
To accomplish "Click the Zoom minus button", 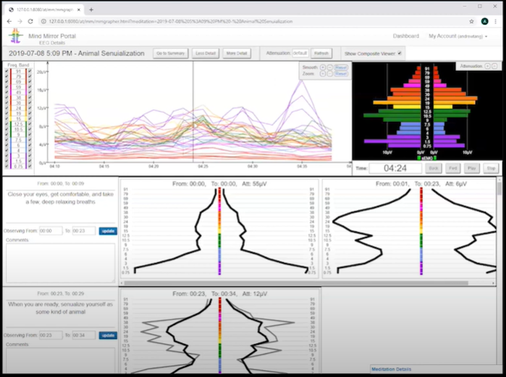I will pos(329,74).
